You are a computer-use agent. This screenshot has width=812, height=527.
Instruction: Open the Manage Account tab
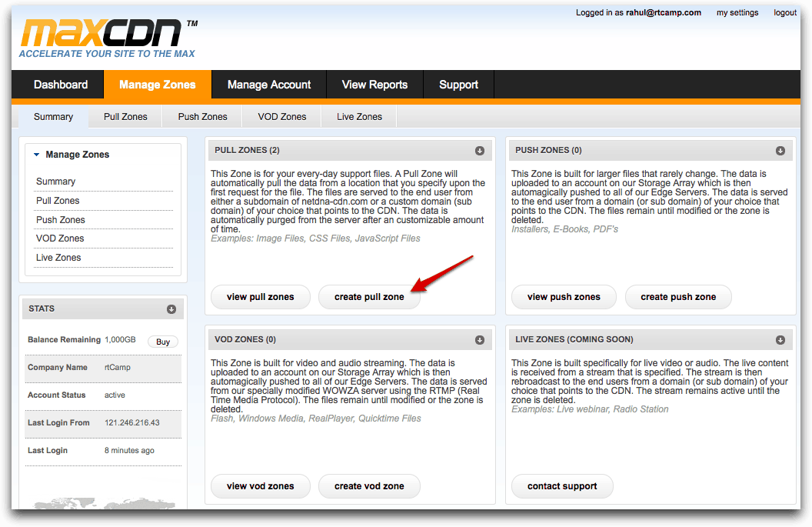(269, 85)
